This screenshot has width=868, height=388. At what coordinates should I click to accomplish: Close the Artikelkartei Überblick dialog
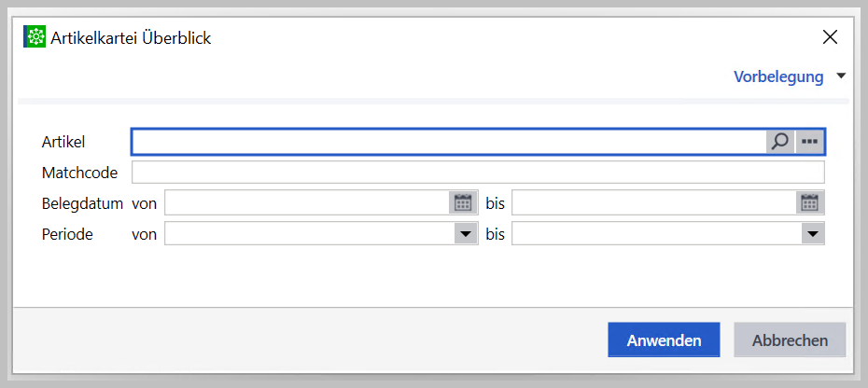(830, 38)
